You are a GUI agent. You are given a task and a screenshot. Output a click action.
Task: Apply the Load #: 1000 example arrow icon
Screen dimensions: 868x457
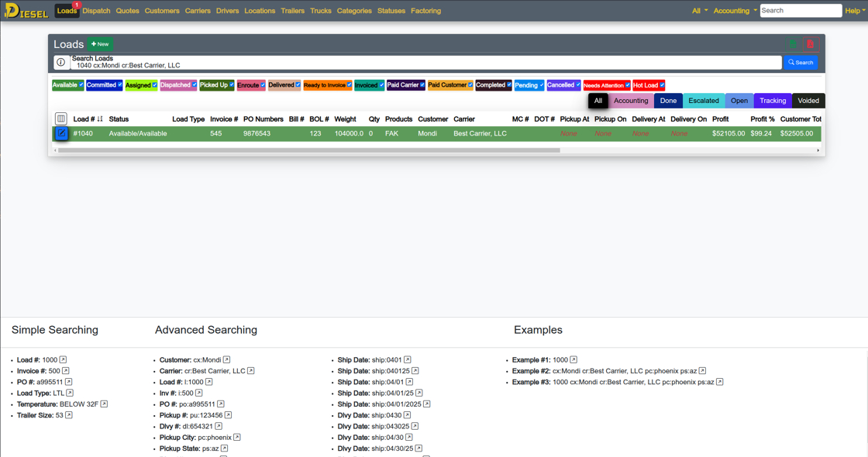coord(63,359)
